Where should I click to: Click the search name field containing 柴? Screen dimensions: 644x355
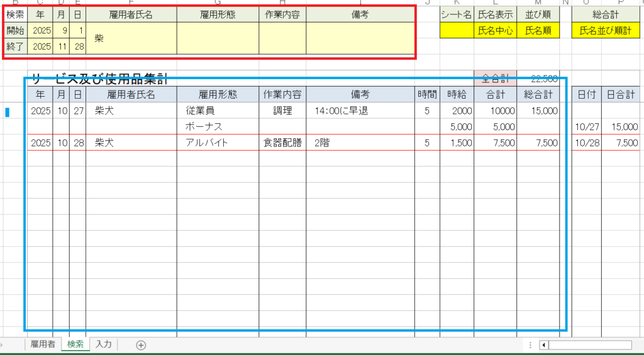[131, 38]
